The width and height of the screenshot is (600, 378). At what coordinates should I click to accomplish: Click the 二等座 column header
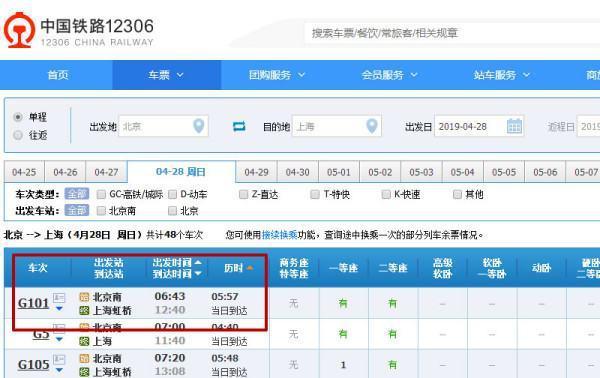tap(393, 268)
